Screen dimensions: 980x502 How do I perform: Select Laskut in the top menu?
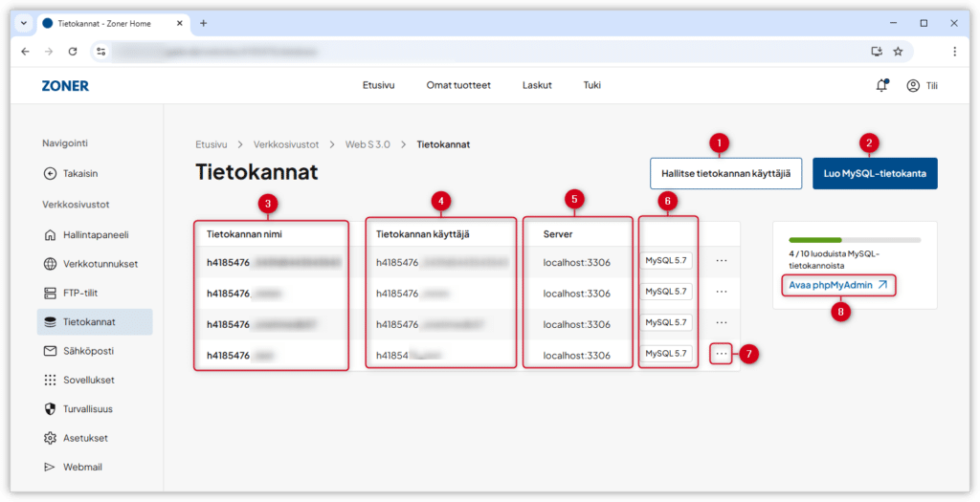[x=537, y=85]
